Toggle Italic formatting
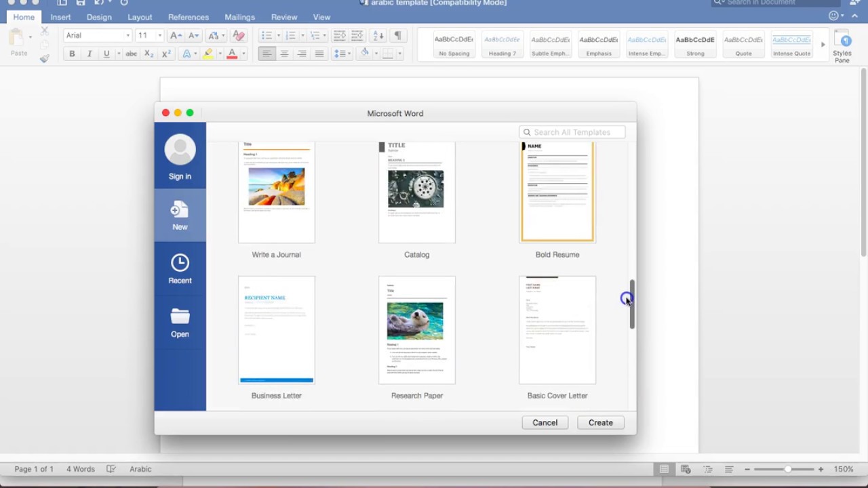 [89, 54]
